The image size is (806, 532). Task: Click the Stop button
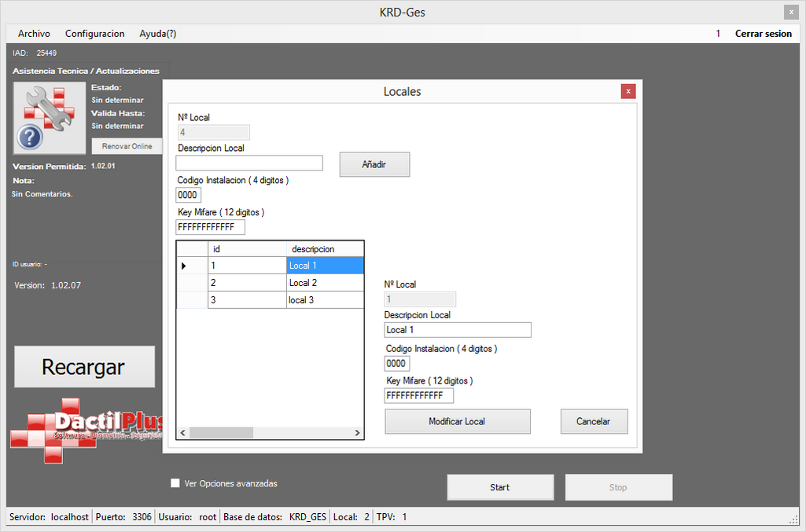click(x=618, y=487)
